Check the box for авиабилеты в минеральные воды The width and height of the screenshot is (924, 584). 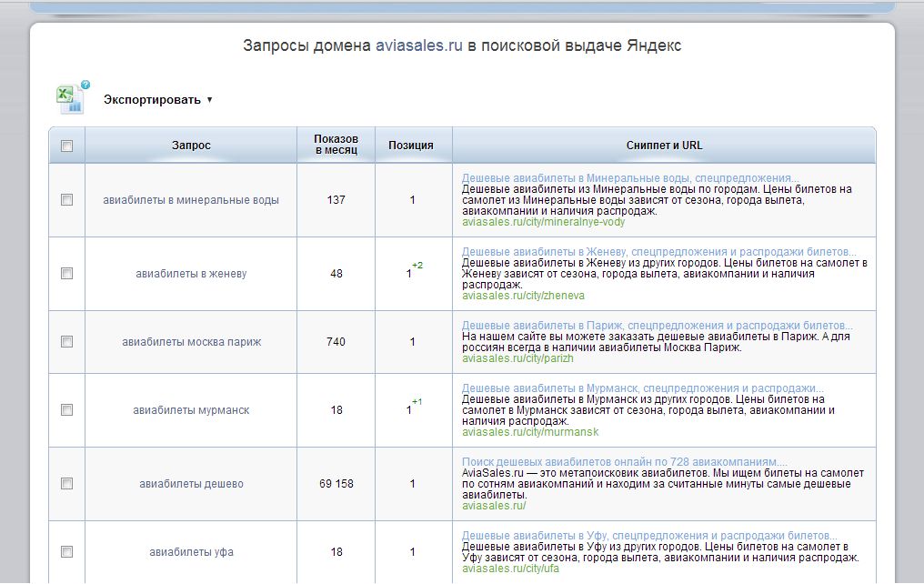click(66, 200)
